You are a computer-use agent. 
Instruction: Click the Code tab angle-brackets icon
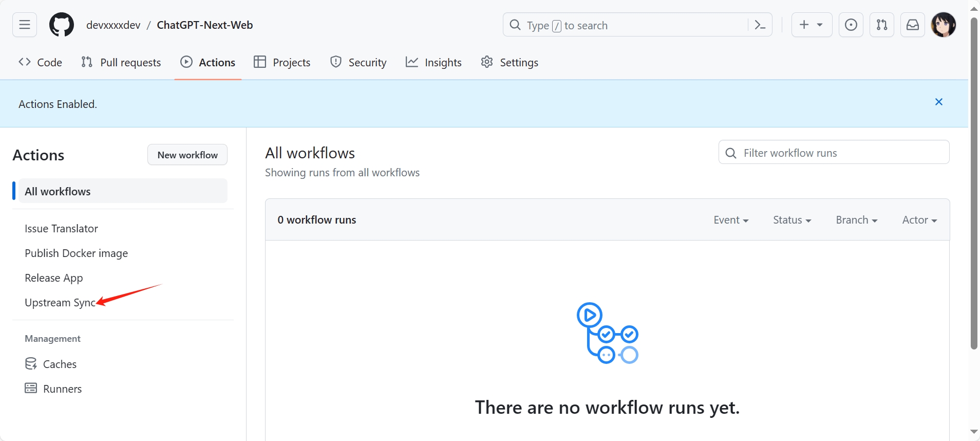25,62
